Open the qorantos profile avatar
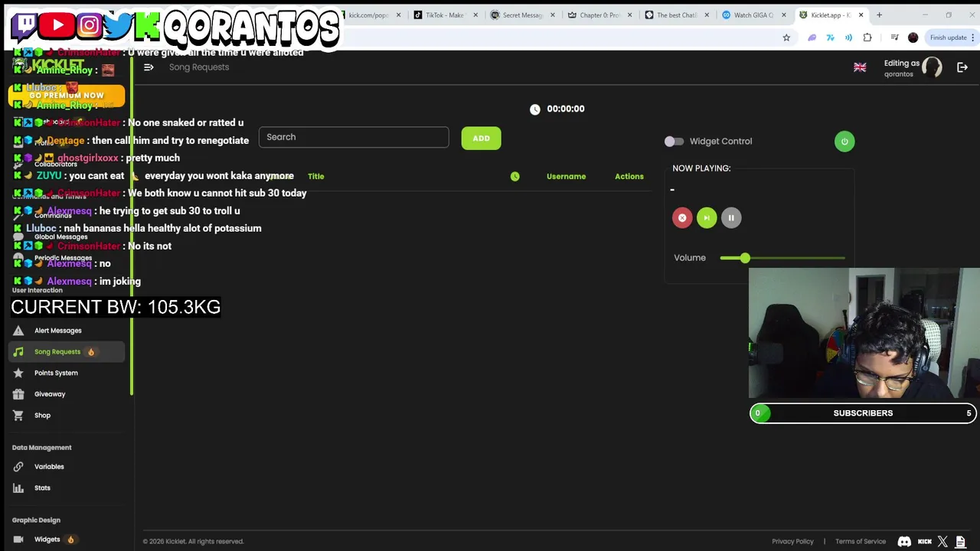Image resolution: width=980 pixels, height=551 pixels. [932, 67]
